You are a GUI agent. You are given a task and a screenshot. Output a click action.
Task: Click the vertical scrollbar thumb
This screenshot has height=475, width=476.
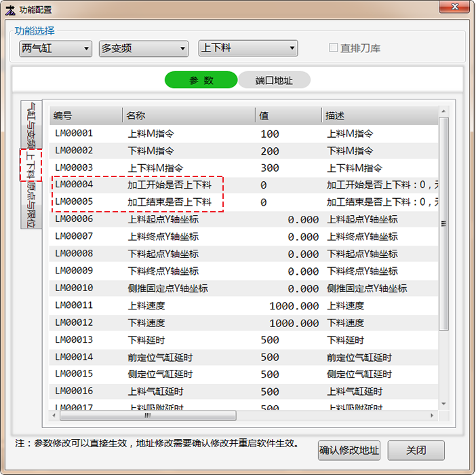[443, 224]
